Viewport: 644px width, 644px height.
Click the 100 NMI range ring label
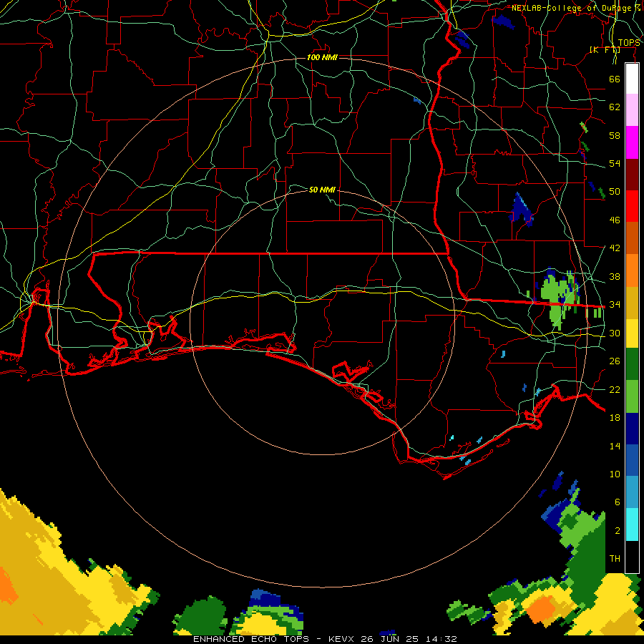coord(322,57)
